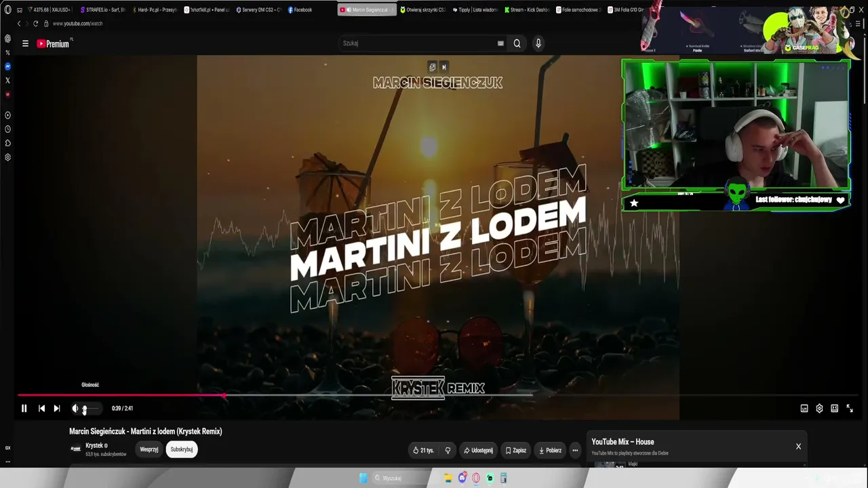Open the Krystek channel name link

coord(94,445)
